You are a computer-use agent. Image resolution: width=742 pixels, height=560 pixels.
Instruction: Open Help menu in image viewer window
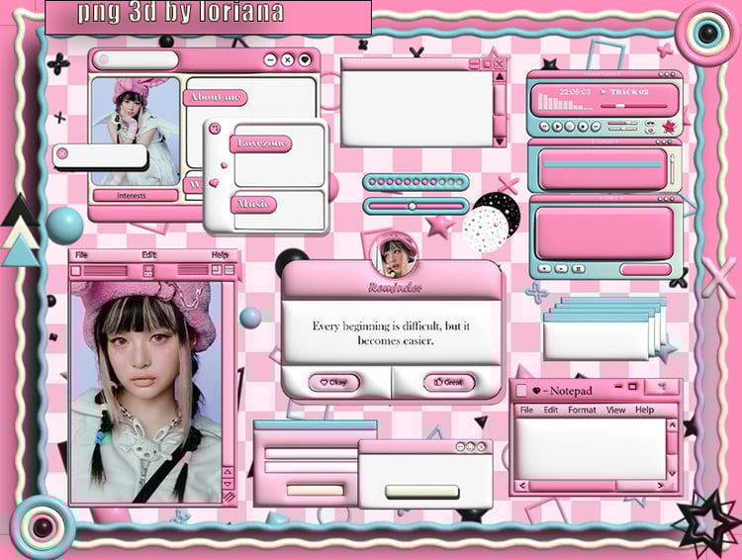tap(220, 255)
